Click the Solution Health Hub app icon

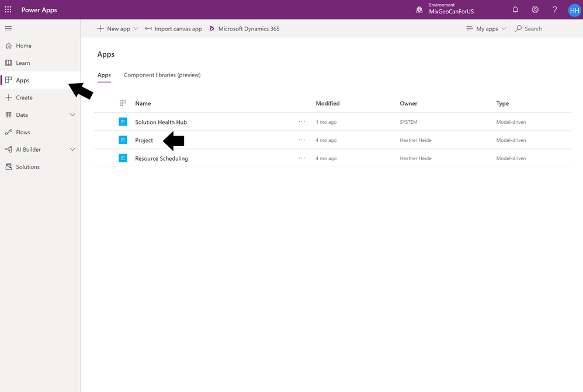(123, 122)
